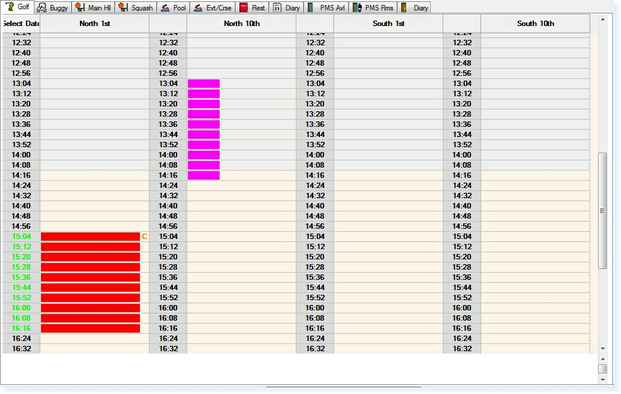This screenshot has width=621, height=394.
Task: Switch to the Buggy tab
Action: click(x=53, y=8)
